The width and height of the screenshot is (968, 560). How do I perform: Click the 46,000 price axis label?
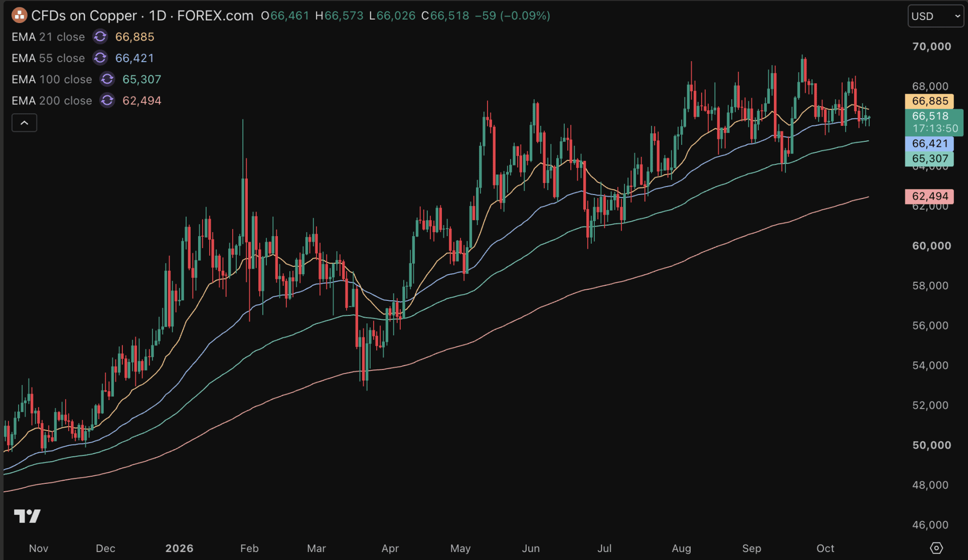930,525
